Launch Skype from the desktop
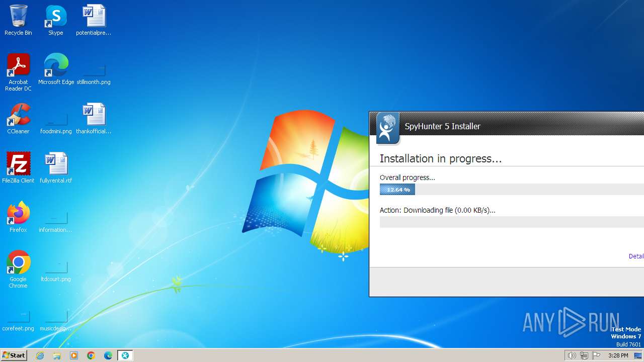The width and height of the screenshot is (644, 362). pos(56,21)
